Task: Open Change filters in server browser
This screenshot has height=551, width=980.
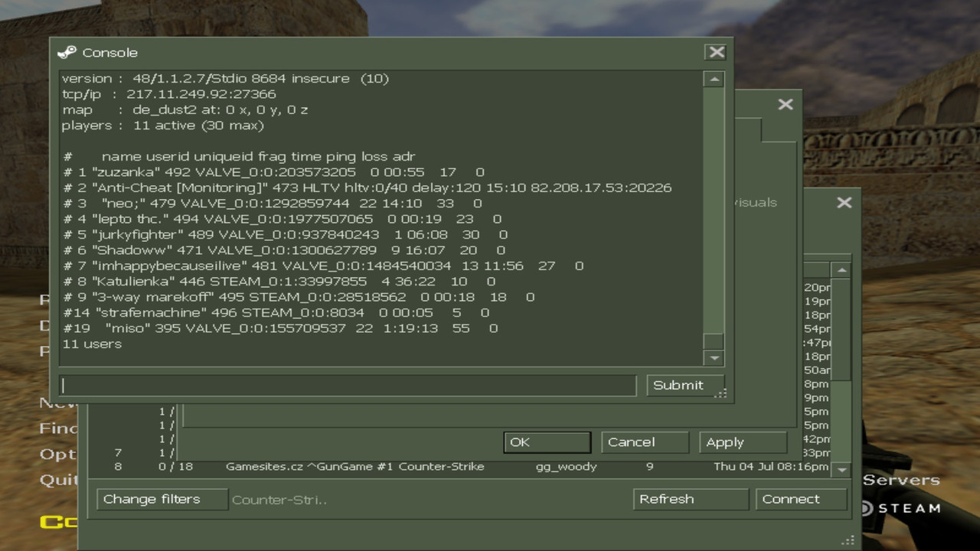Action: [162, 499]
